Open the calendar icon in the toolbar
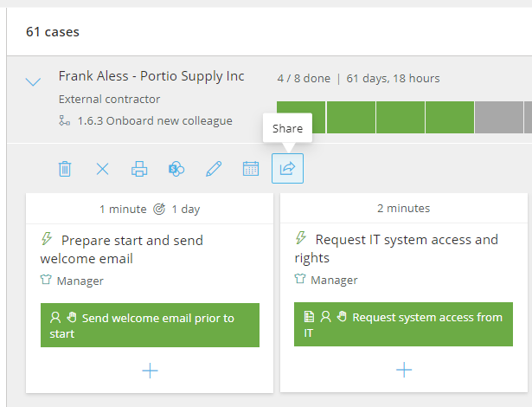 click(x=251, y=169)
